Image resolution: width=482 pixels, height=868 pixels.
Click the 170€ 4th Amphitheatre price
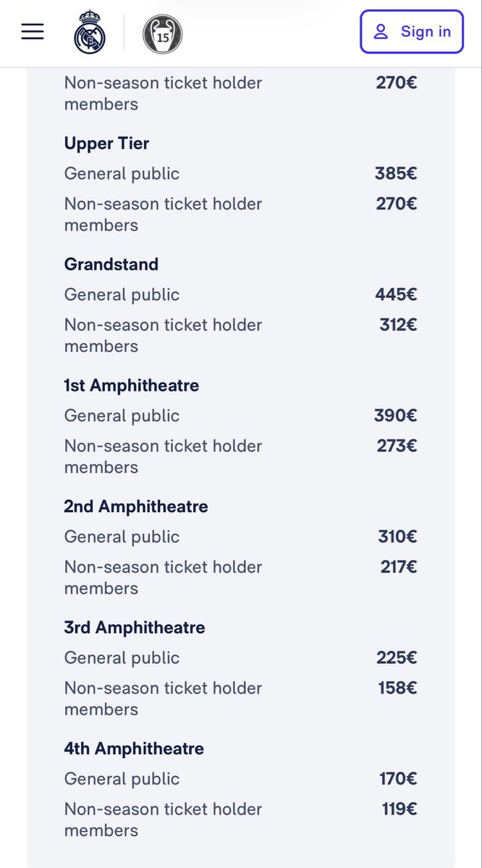click(x=398, y=778)
